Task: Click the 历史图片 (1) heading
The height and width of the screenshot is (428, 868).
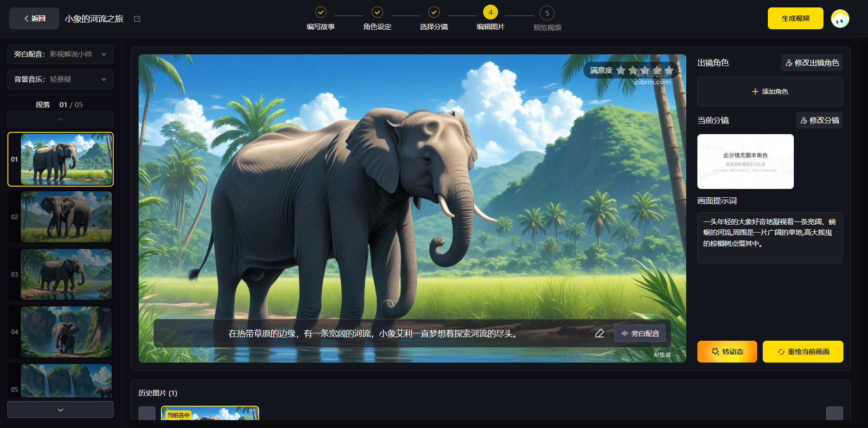Action: click(158, 393)
